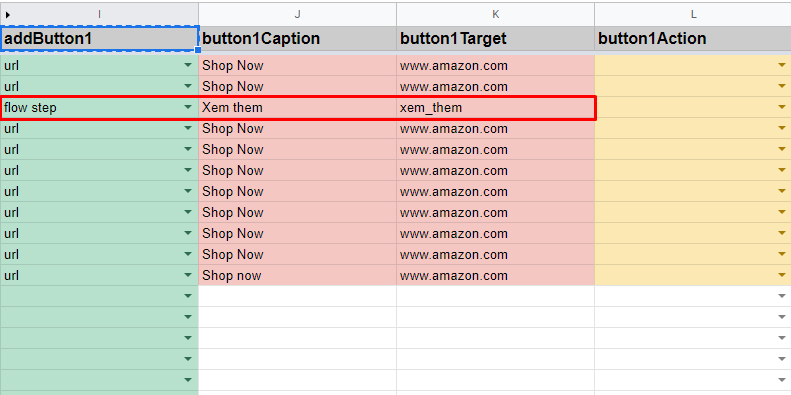Image resolution: width=791 pixels, height=395 pixels.
Task: Select the Xem them caption cell
Action: coord(298,107)
